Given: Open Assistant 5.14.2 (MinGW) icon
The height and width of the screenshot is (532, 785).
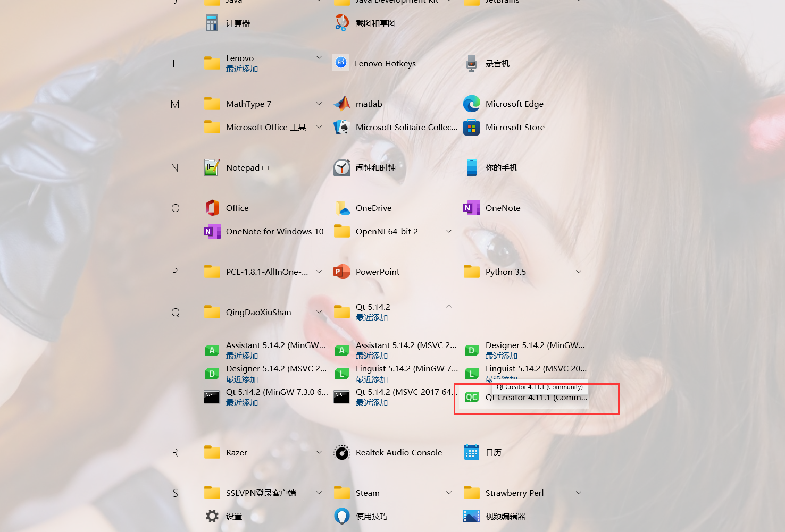Looking at the screenshot, I should (212, 350).
